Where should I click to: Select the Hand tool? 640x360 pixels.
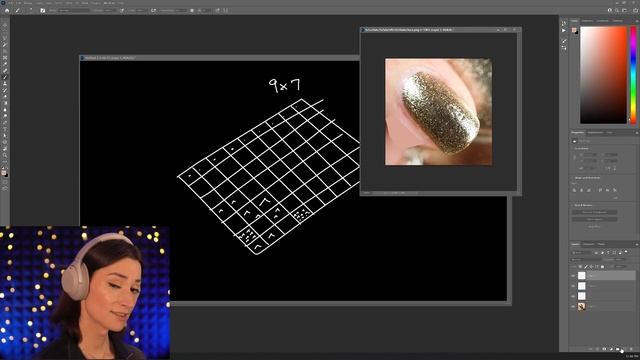click(x=5, y=149)
